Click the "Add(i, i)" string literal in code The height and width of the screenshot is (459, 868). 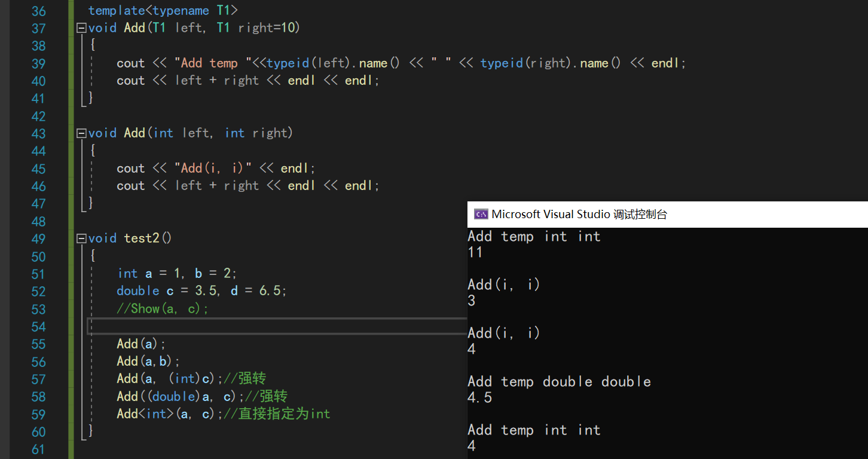coord(213,169)
